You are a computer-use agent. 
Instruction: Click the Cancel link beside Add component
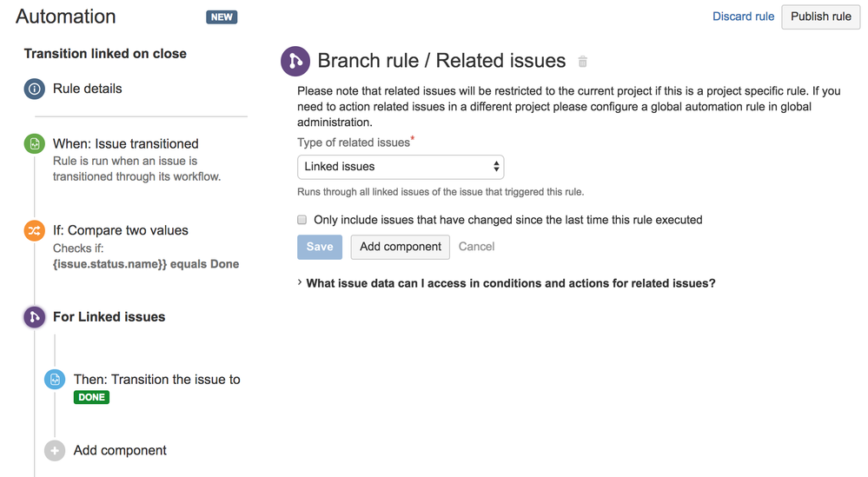coord(476,247)
